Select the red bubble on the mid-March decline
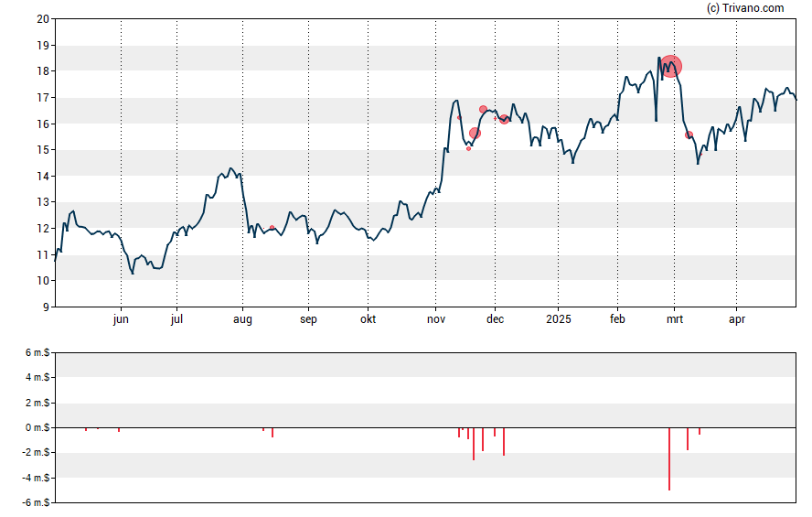 tap(689, 135)
